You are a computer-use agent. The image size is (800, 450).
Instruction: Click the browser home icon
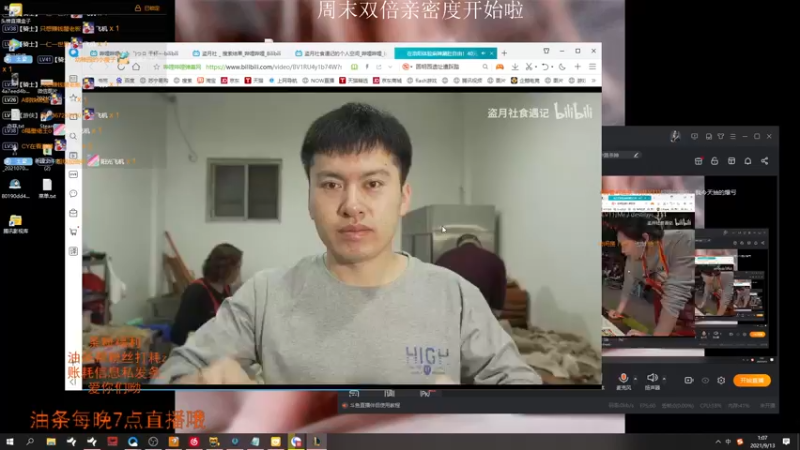click(136, 67)
